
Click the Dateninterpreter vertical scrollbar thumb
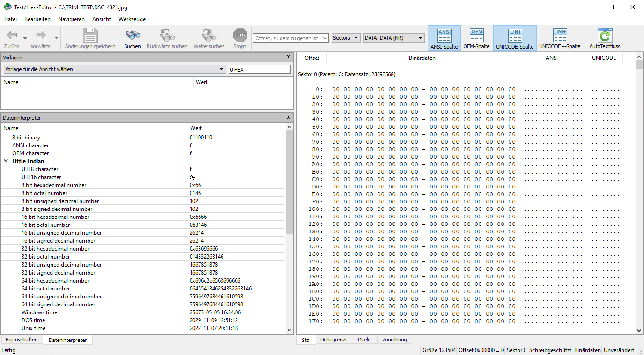coord(289,182)
